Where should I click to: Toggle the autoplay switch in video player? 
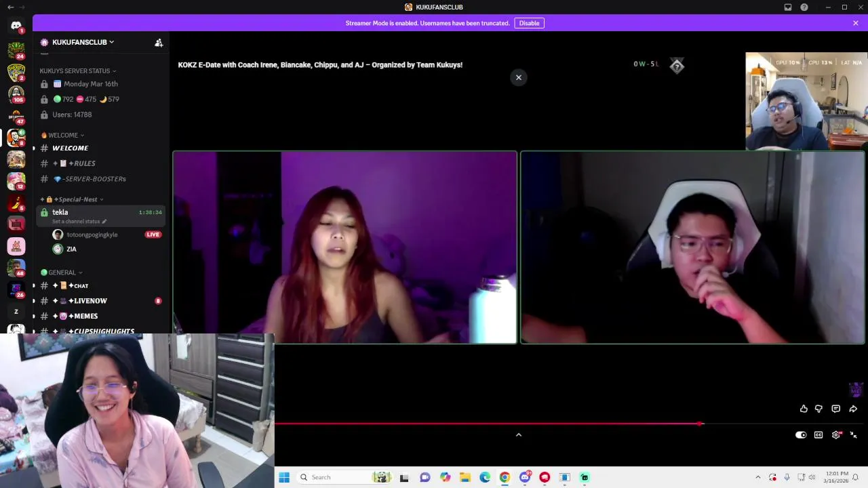(x=801, y=435)
